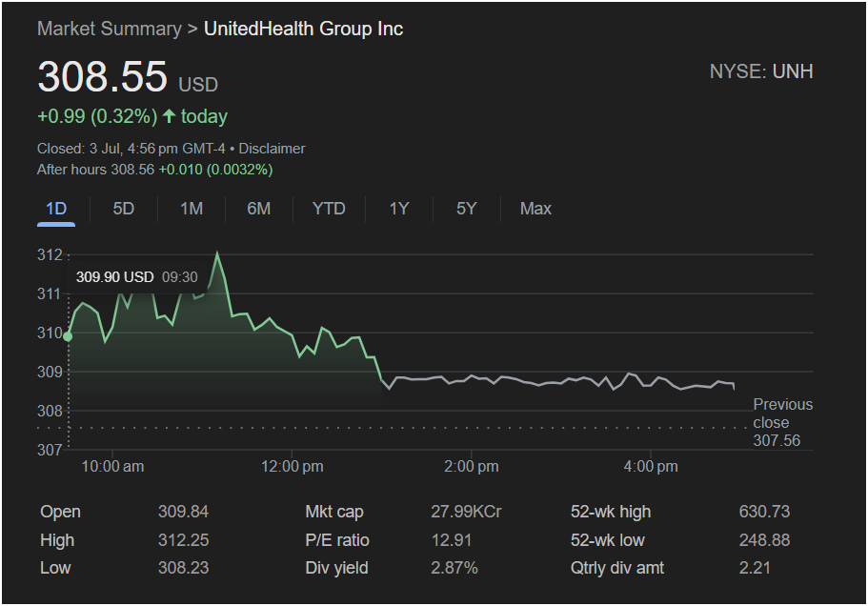Select the +0.99 (0.32%) change text

pyautogui.click(x=97, y=116)
